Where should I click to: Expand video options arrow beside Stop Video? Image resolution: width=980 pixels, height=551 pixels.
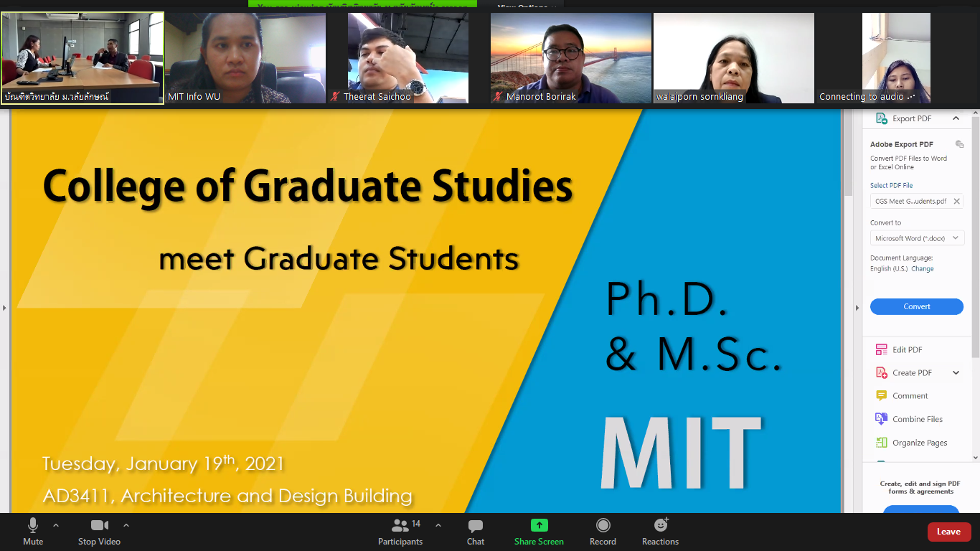(126, 525)
